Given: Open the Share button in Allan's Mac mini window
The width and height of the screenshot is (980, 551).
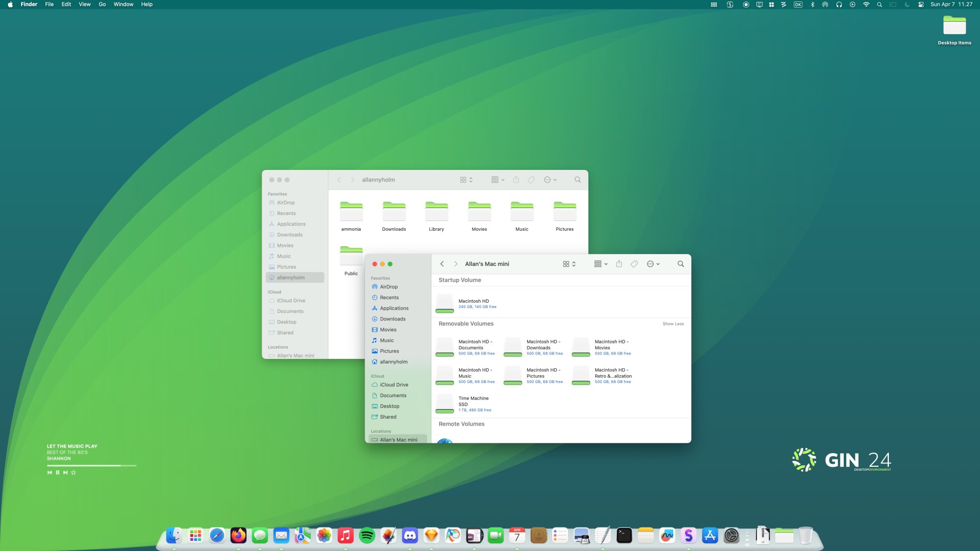Looking at the screenshot, I should coord(619,264).
